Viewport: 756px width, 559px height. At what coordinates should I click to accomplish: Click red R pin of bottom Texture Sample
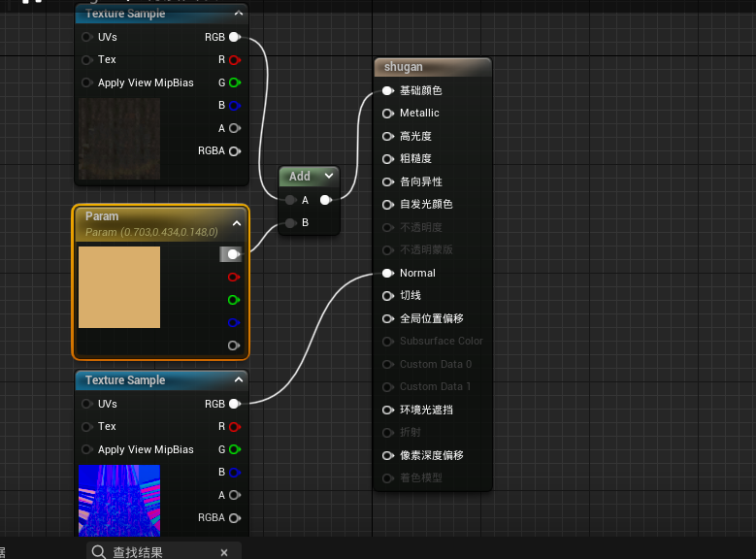(235, 427)
